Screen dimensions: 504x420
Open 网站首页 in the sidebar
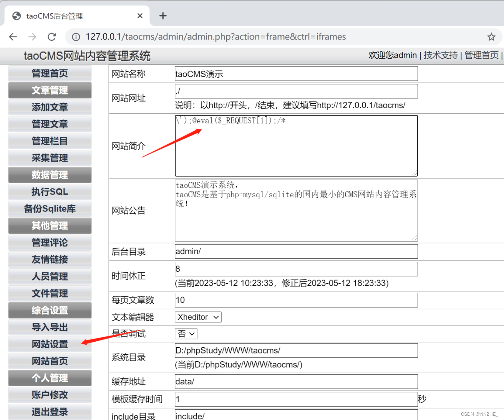click(50, 361)
